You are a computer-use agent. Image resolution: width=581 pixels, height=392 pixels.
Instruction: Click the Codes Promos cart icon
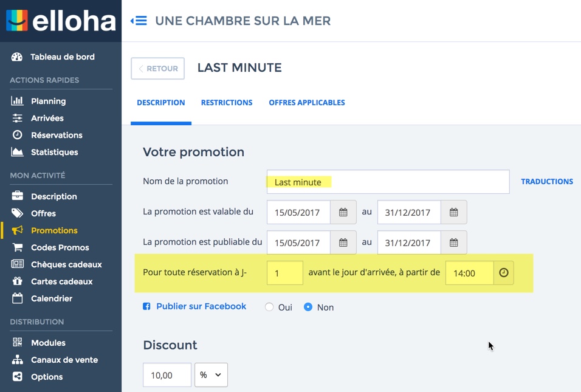pos(18,247)
